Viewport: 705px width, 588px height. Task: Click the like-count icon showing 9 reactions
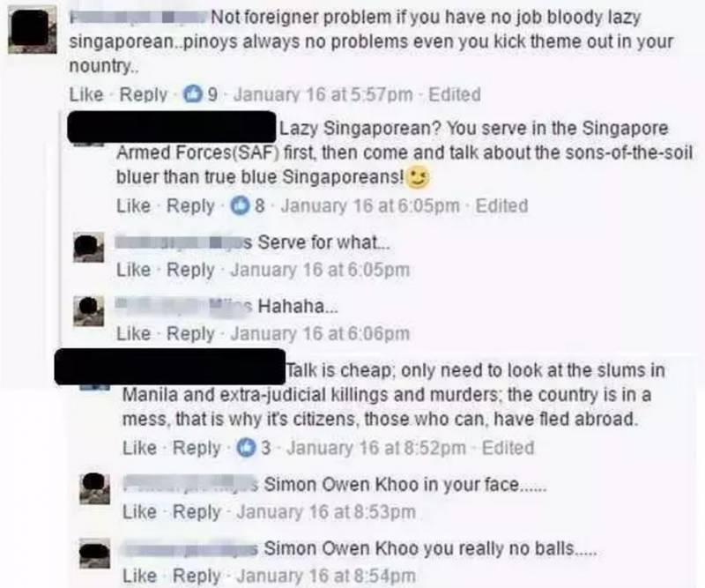click(x=192, y=94)
